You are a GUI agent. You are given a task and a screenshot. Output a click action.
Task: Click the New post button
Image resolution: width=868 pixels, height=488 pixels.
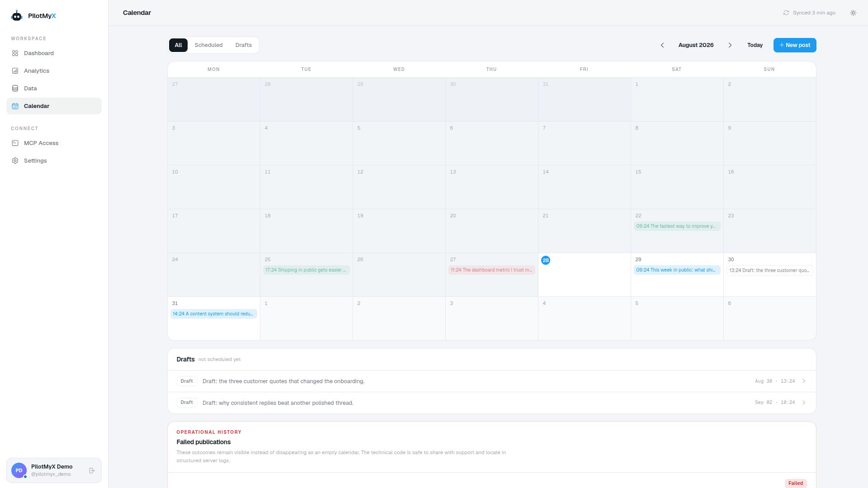tap(795, 45)
